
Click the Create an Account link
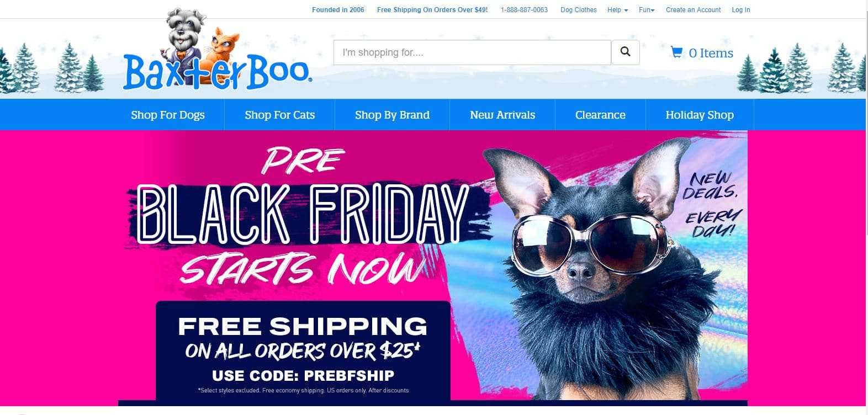click(x=693, y=10)
